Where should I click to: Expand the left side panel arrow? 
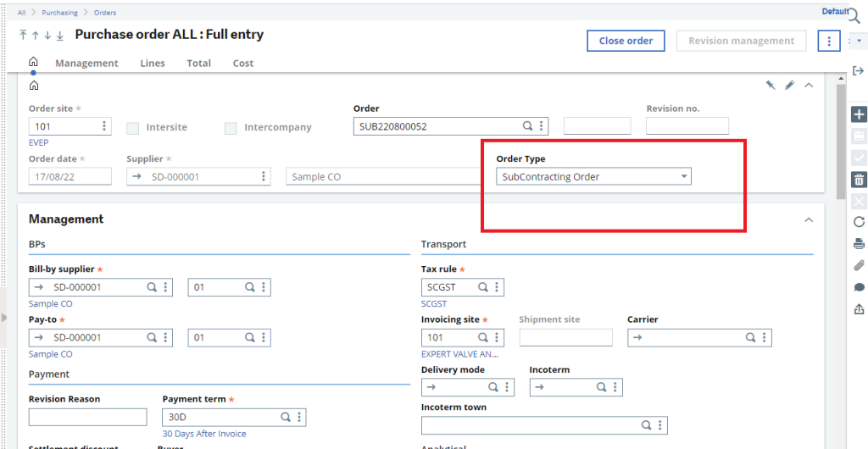(4, 317)
